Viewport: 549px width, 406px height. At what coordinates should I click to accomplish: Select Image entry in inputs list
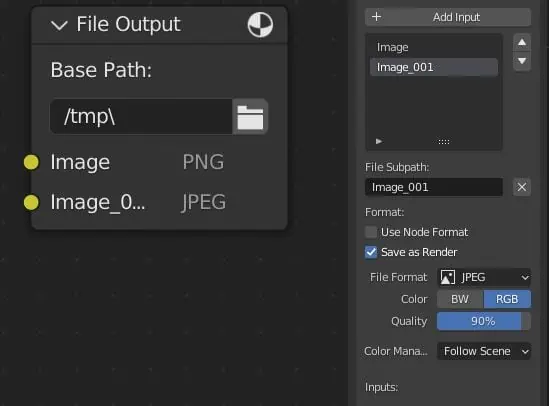coord(434,47)
